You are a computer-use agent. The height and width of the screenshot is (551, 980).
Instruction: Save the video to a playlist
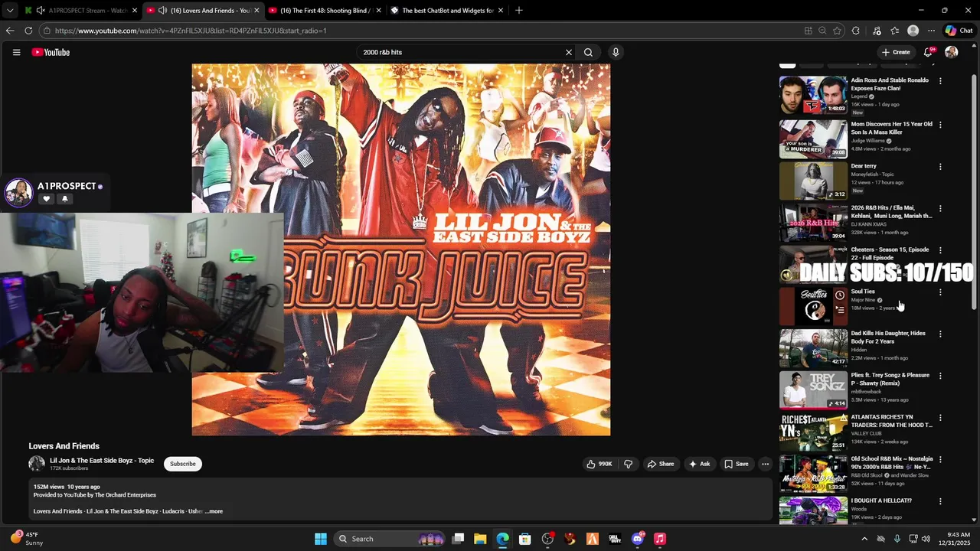point(737,464)
